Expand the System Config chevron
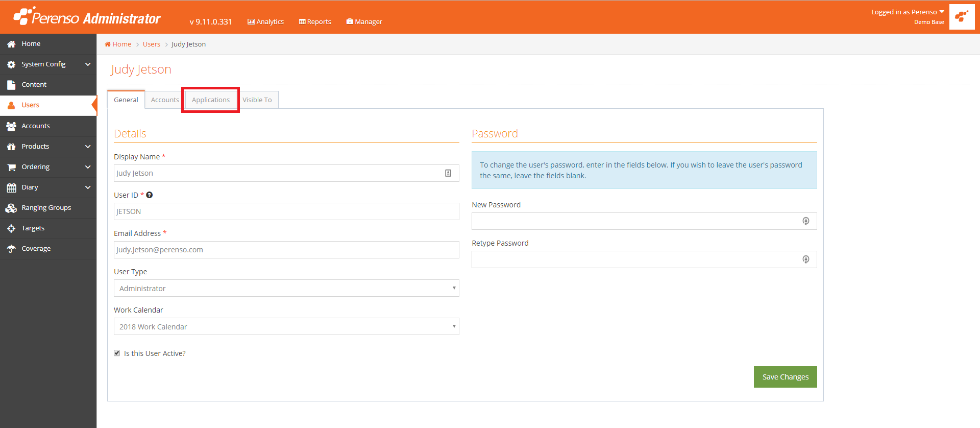 (x=88, y=64)
